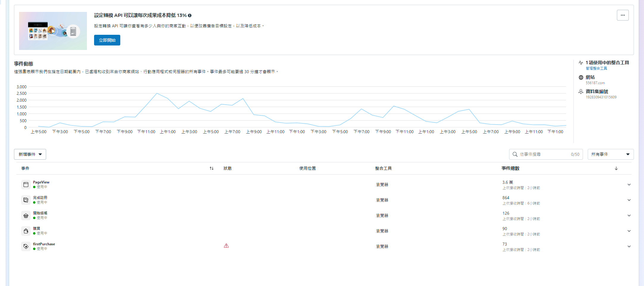644x286 pixels.
Task: Click the 立即開始 button
Action: 107,40
